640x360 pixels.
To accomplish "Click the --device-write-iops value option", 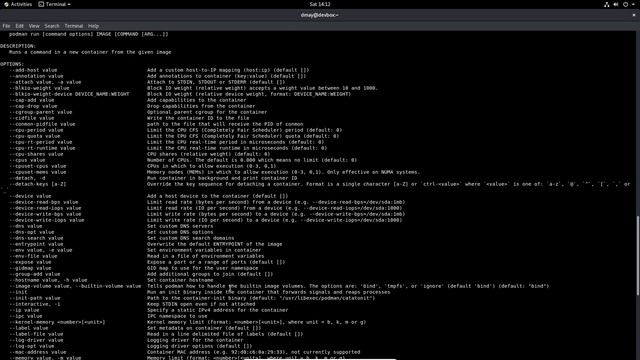I will coord(47,220).
